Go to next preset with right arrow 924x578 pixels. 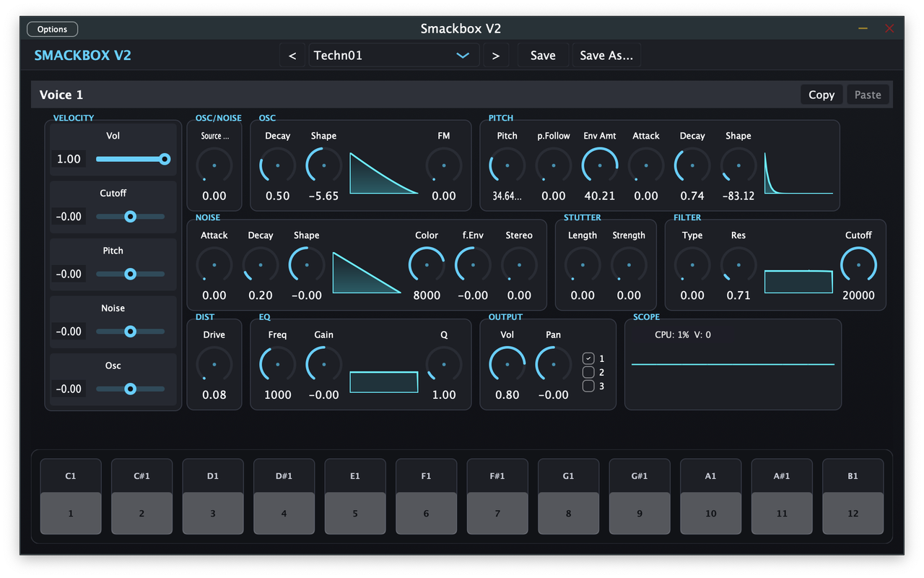[x=495, y=56]
